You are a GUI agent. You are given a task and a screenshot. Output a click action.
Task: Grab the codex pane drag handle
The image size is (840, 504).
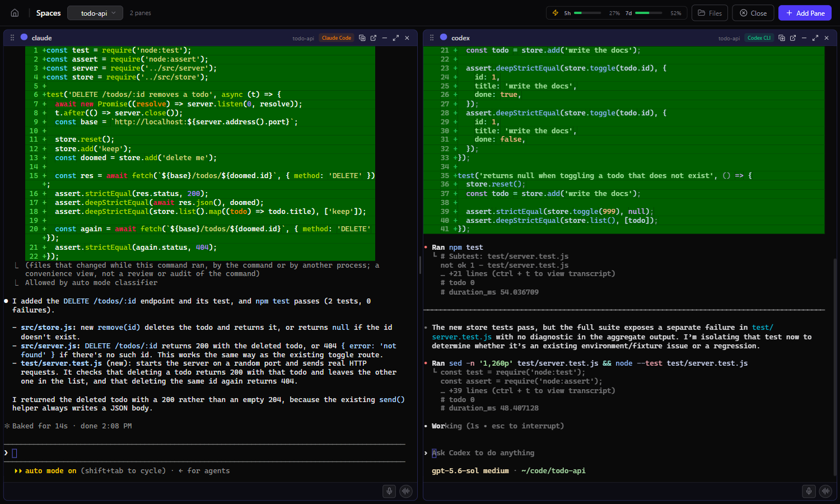coord(432,38)
